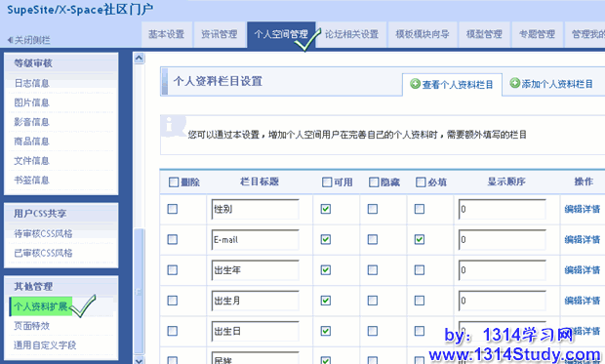Uncheck 必填 for the E-mail row
The width and height of the screenshot is (605, 364).
pyautogui.click(x=420, y=239)
